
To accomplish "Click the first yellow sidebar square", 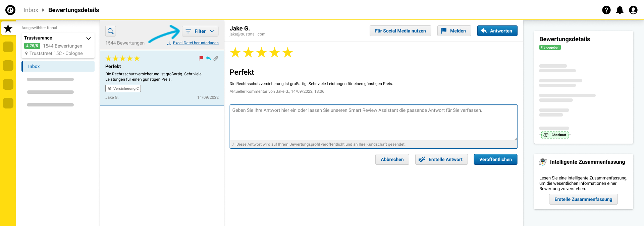I will click(x=8, y=47).
